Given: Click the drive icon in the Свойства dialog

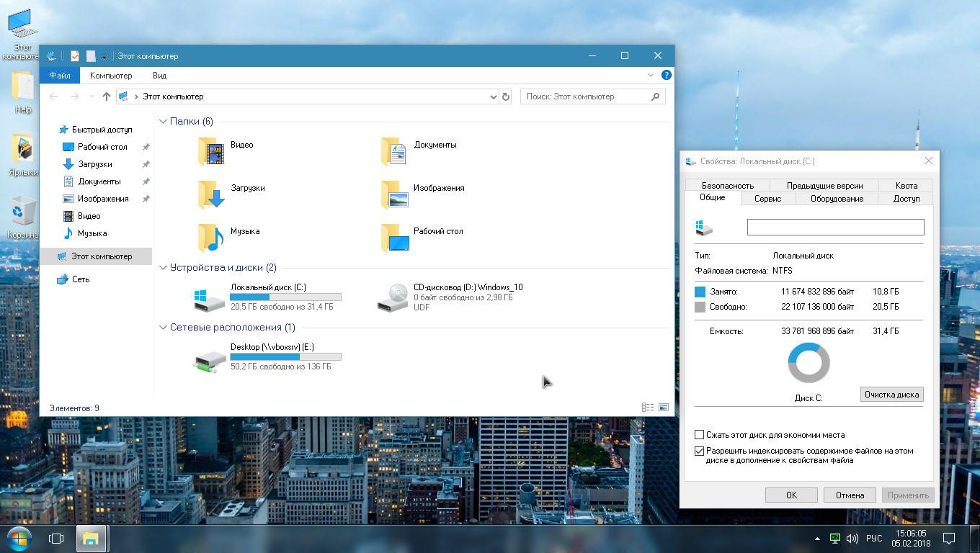Looking at the screenshot, I should point(704,228).
